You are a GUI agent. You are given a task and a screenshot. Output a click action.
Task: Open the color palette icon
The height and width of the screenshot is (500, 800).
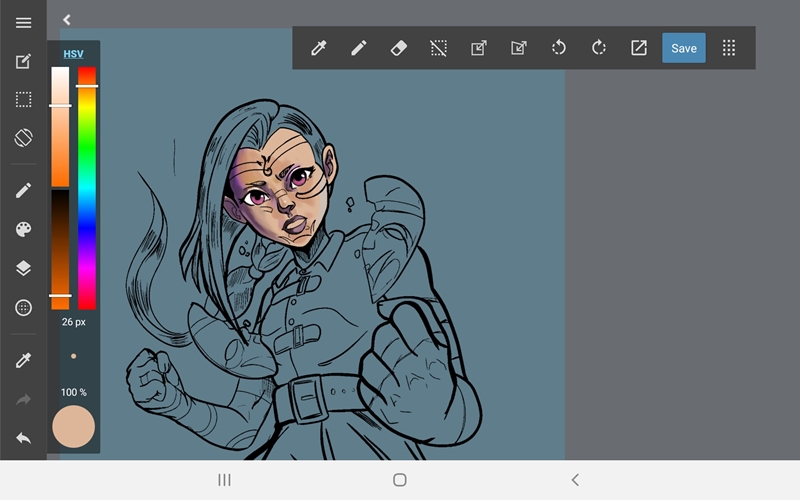(x=23, y=230)
